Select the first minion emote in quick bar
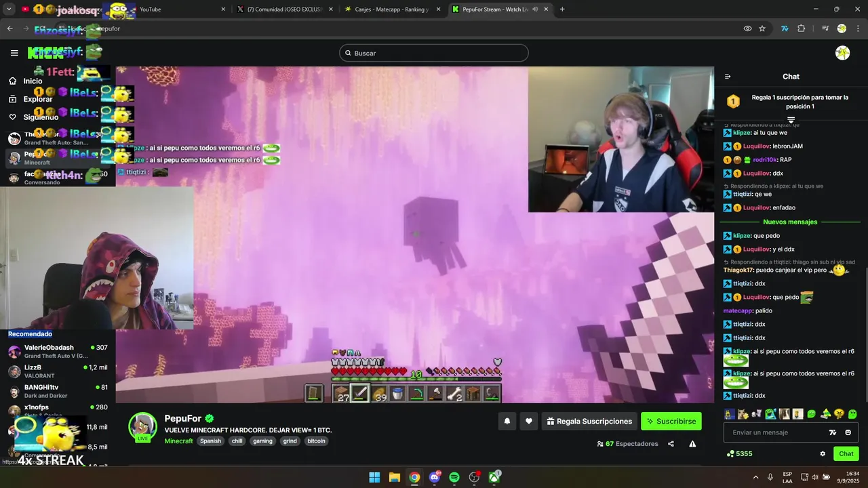This screenshot has height=488, width=868. 729,413
